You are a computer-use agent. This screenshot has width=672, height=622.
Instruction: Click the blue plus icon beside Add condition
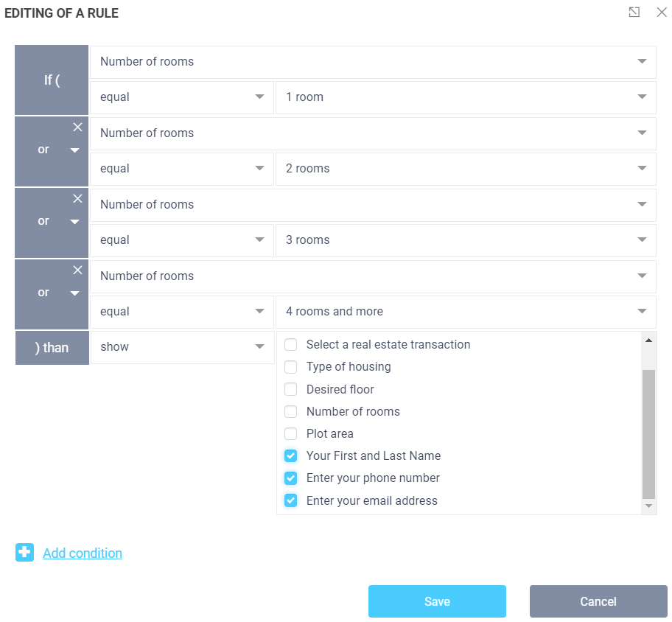tap(24, 552)
